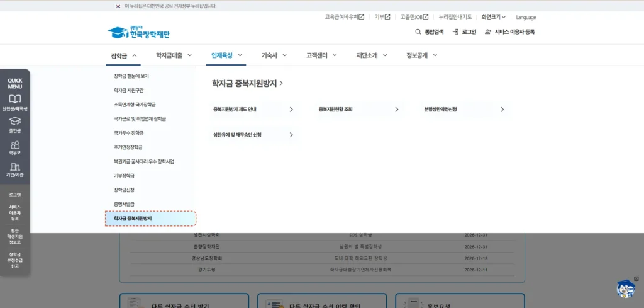Screen dimensions: 644x308
Task: Click header 로그인 with arrow icon
Action: coord(464,31)
